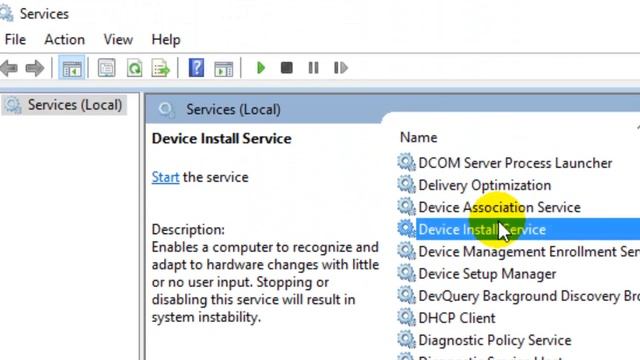The height and width of the screenshot is (360, 640).
Task: Select Device Management Enrollment Service row
Action: [x=529, y=251]
